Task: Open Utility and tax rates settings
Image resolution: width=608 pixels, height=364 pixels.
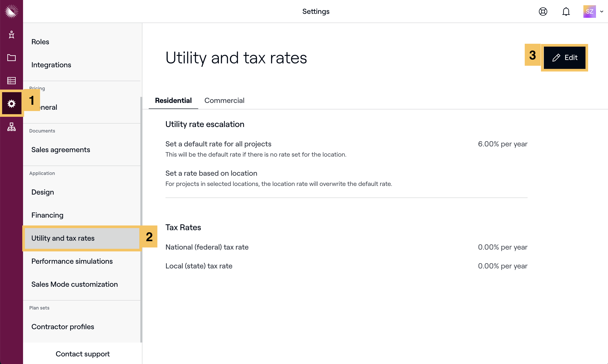Action: point(63,238)
